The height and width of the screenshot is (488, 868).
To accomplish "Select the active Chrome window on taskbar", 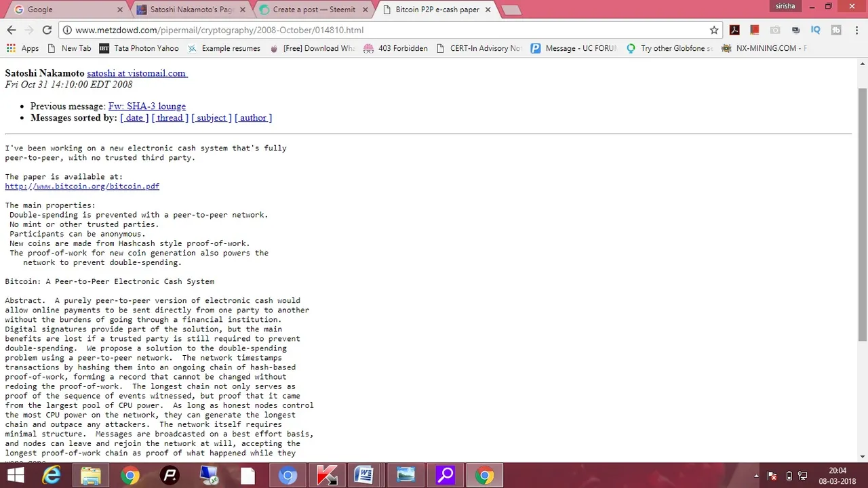I will [x=484, y=475].
